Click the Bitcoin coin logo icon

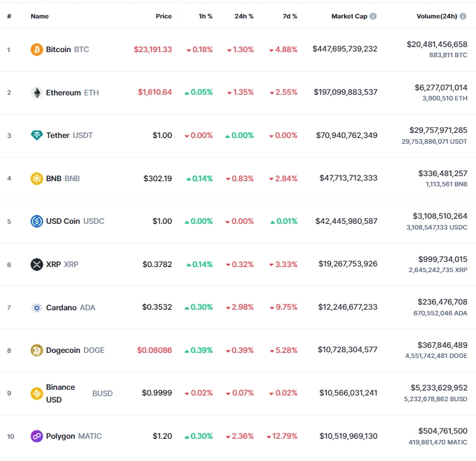37,49
